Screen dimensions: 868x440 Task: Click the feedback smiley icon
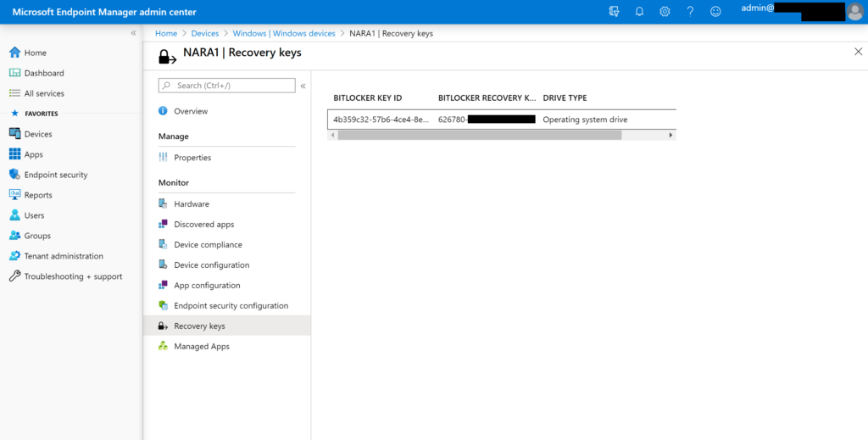tap(715, 12)
